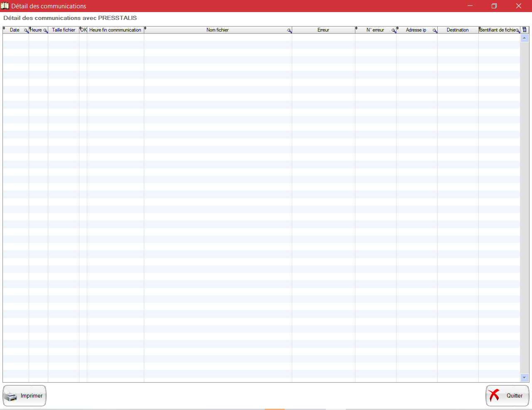Open the table options icon at header right

tap(525, 30)
